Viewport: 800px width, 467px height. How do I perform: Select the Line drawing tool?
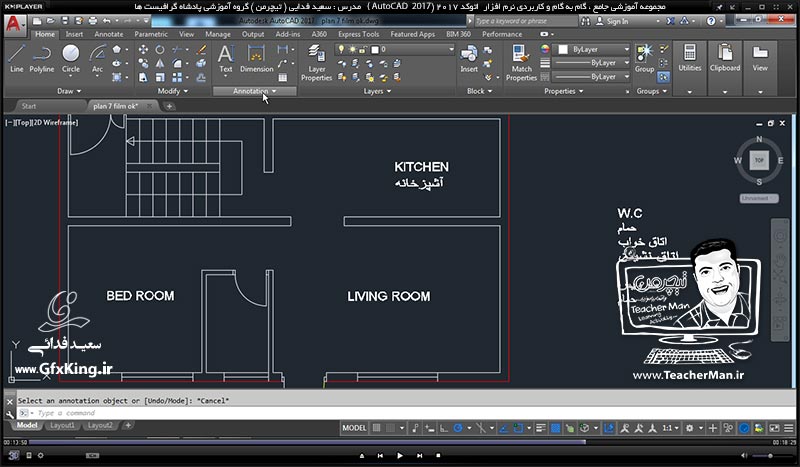tap(16, 59)
